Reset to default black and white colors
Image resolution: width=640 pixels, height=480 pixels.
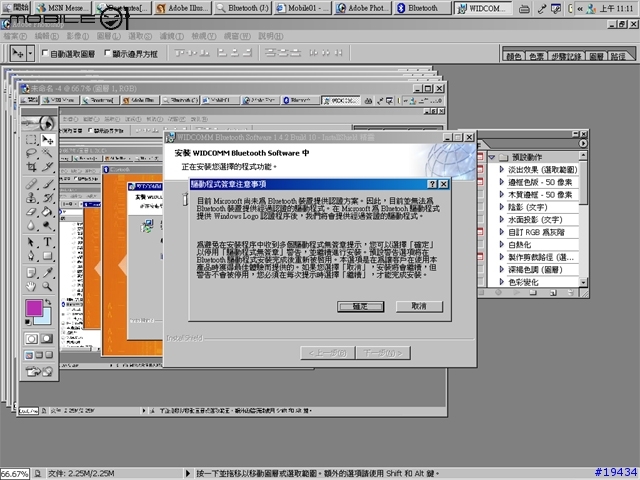pyautogui.click(x=28, y=322)
